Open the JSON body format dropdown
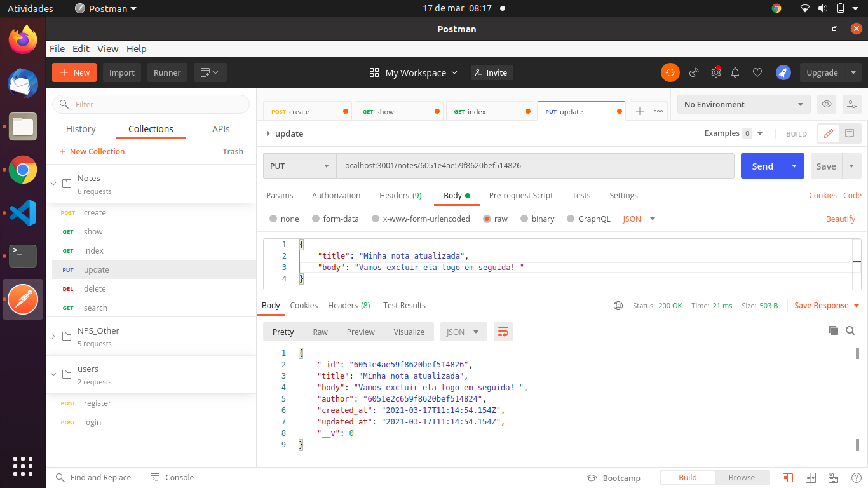868x488 pixels. (x=639, y=219)
